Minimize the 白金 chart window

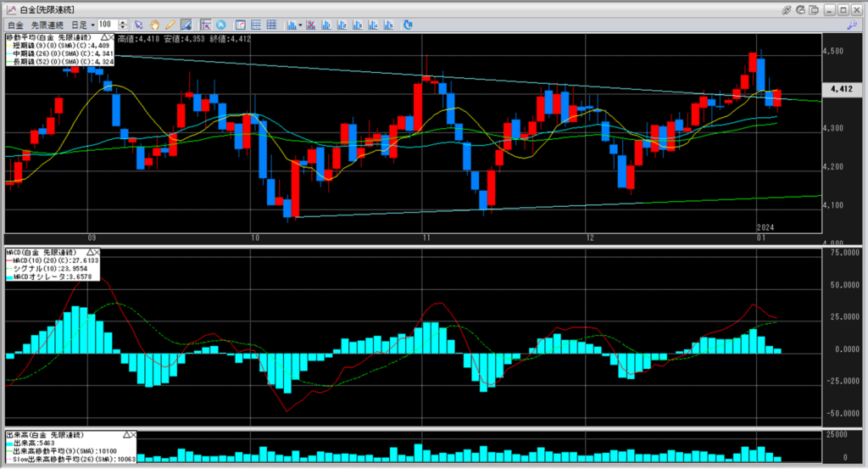[829, 10]
